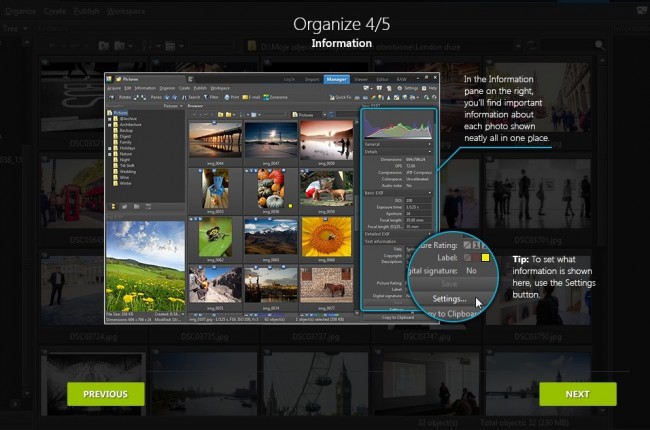Expand the @Archive folder node
Screen dimensions: 650x430
[110, 119]
